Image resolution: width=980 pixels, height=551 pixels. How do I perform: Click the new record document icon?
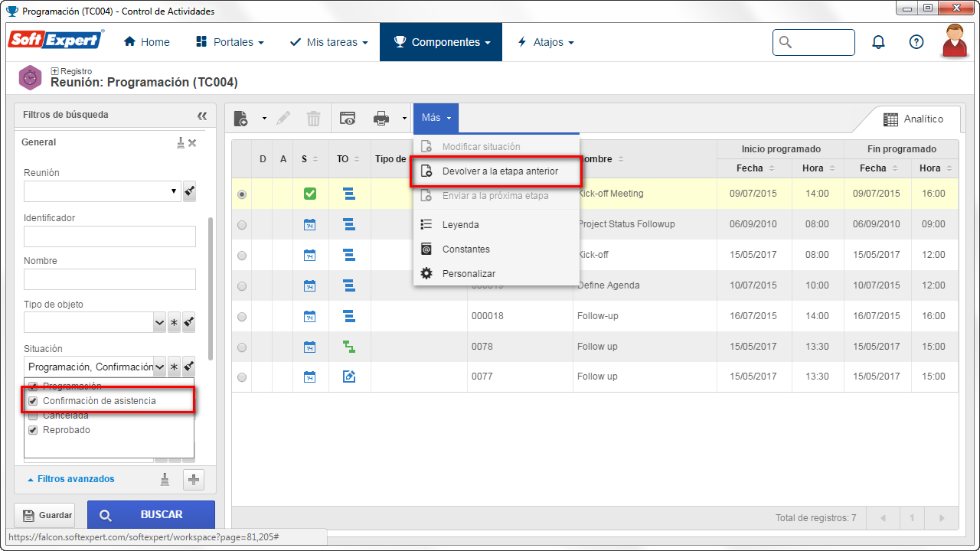coord(241,119)
